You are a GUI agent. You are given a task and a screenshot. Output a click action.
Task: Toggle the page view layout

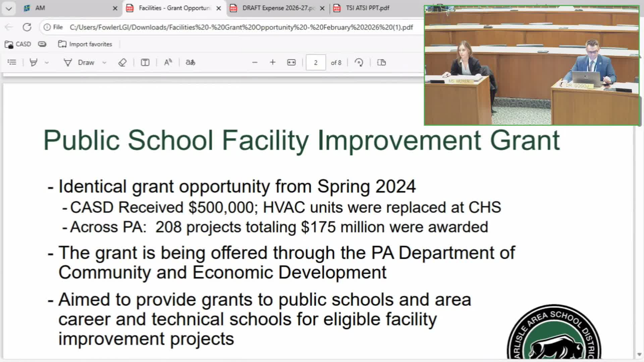click(x=381, y=62)
